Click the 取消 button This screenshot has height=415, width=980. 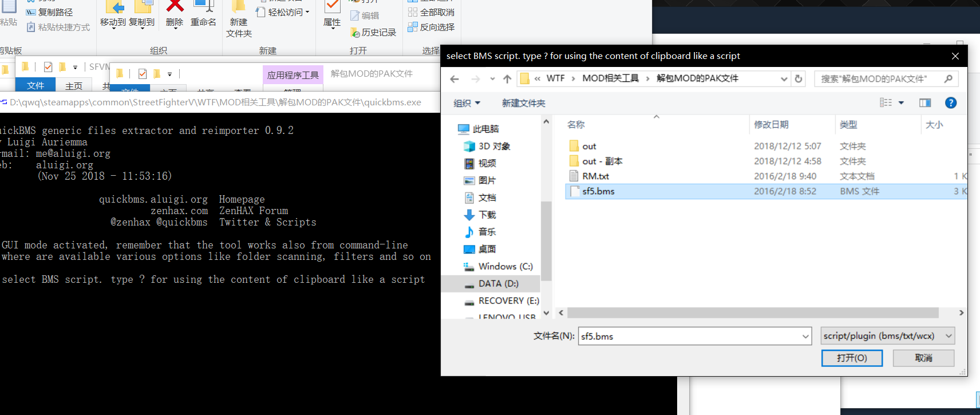coord(923,358)
